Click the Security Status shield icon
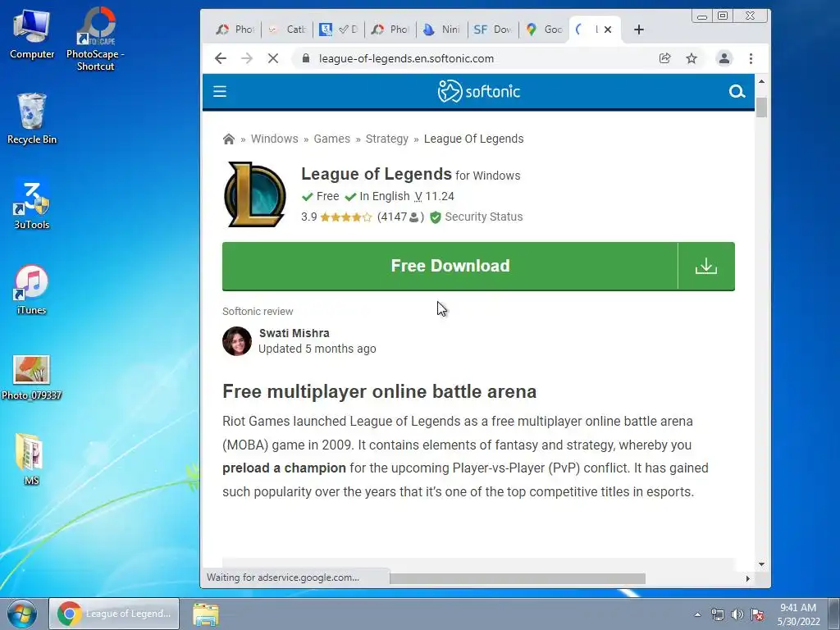The image size is (840, 630). (x=436, y=217)
